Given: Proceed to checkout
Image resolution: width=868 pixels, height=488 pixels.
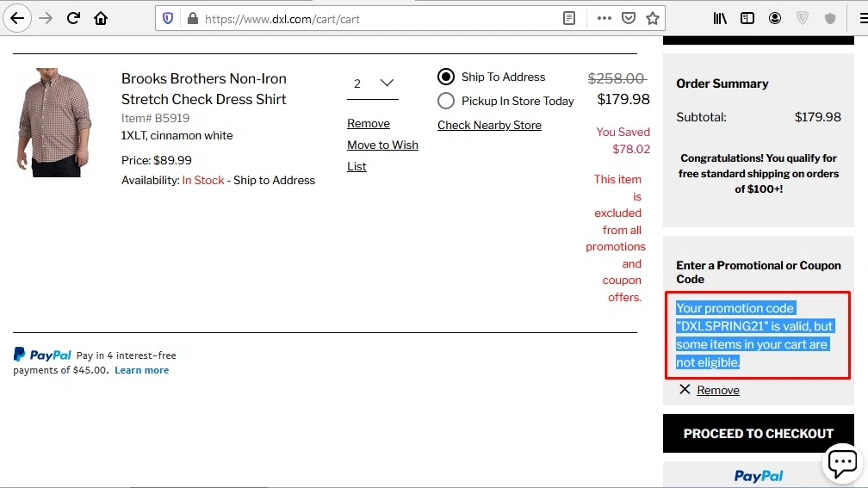Looking at the screenshot, I should point(759,433).
